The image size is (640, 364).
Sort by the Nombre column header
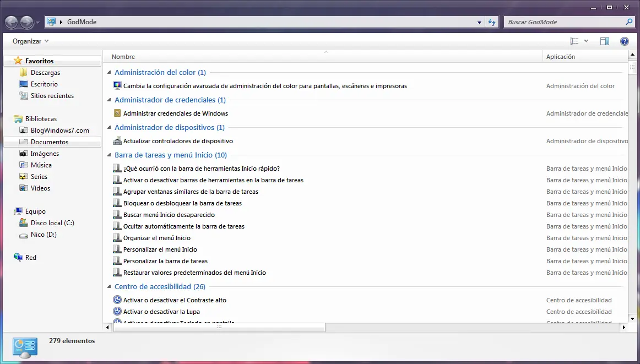(x=123, y=57)
